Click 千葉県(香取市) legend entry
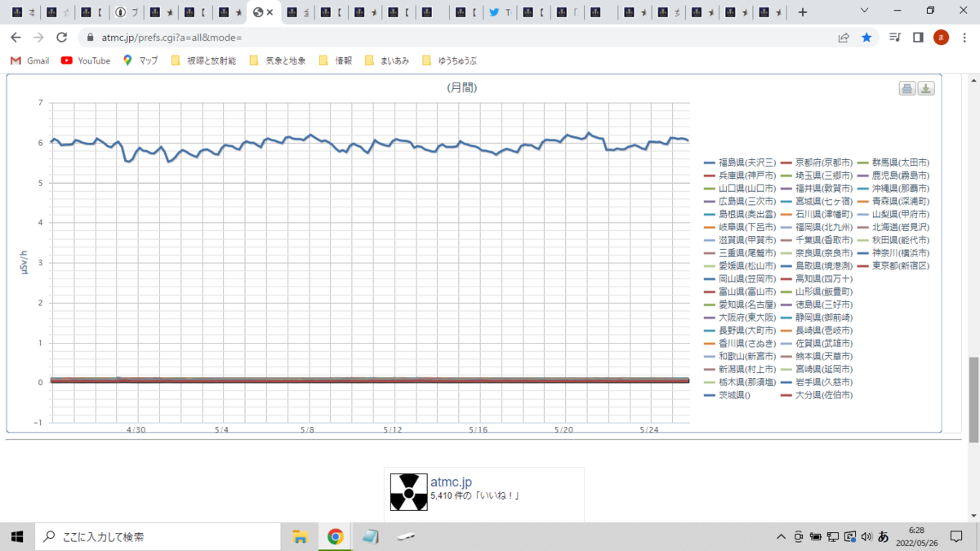 coord(816,240)
